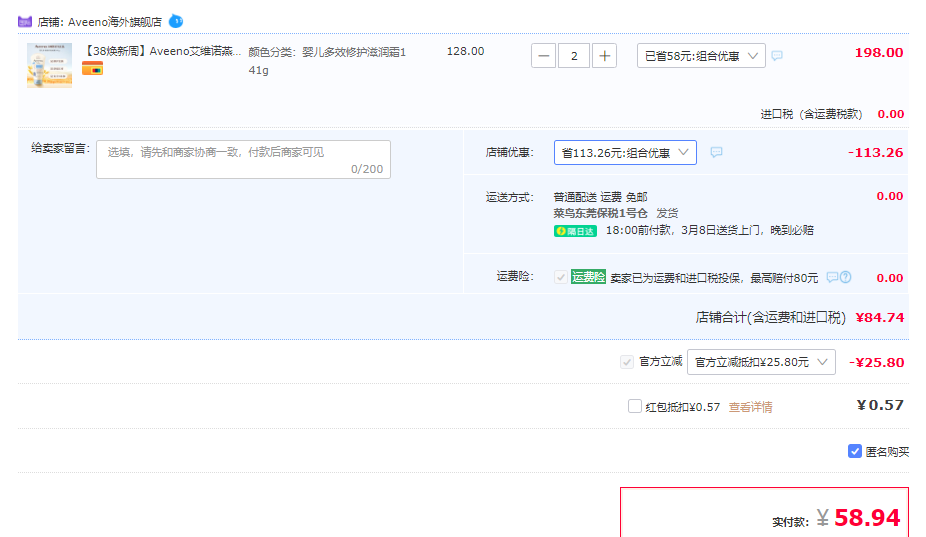Enable the 红包抵扣¥0.57 checkbox
The width and height of the screenshot is (926, 537).
[x=635, y=406]
